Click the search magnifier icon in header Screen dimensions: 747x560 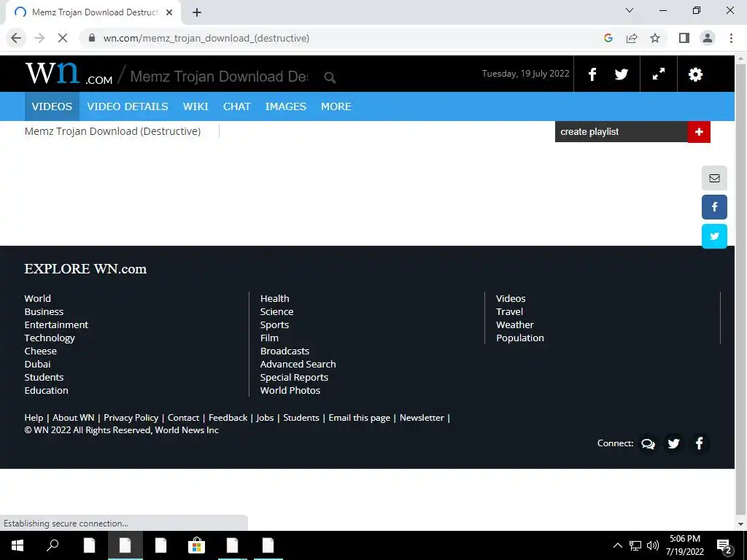[x=330, y=77]
